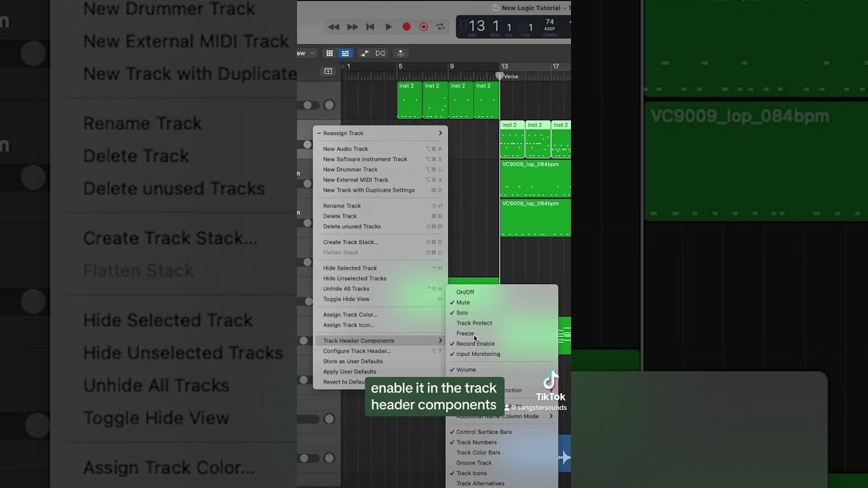
Task: Expand the Reassign Track submenu
Action: 380,134
